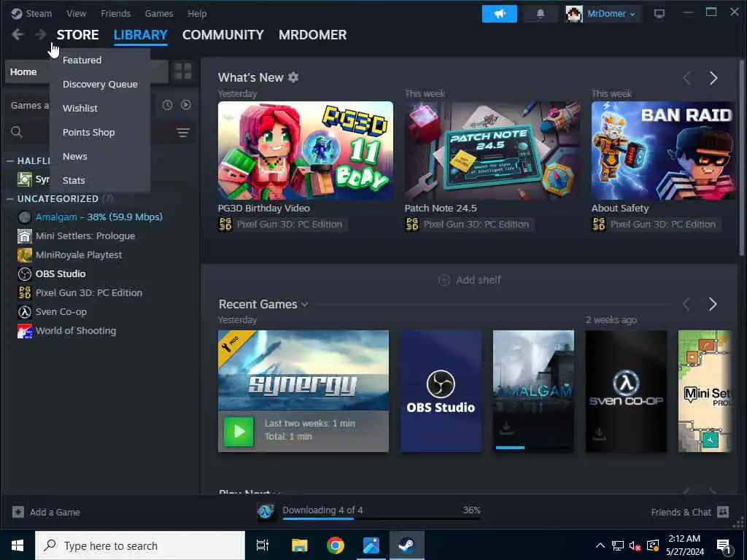Open the View menu
The image size is (747, 560).
[x=76, y=13]
